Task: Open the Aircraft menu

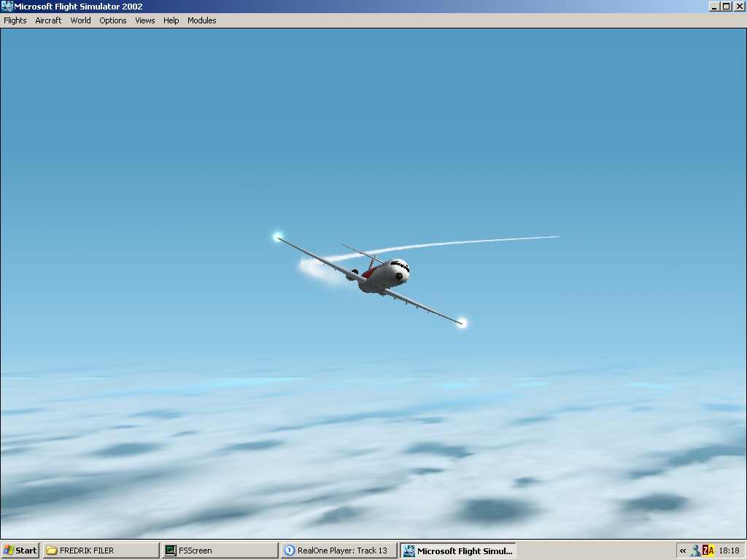Action: pyautogui.click(x=48, y=20)
